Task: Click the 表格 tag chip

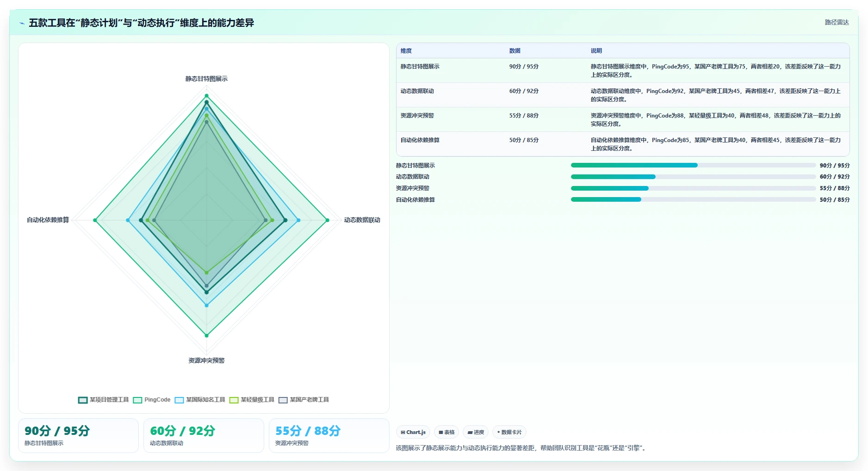Action: [x=446, y=432]
